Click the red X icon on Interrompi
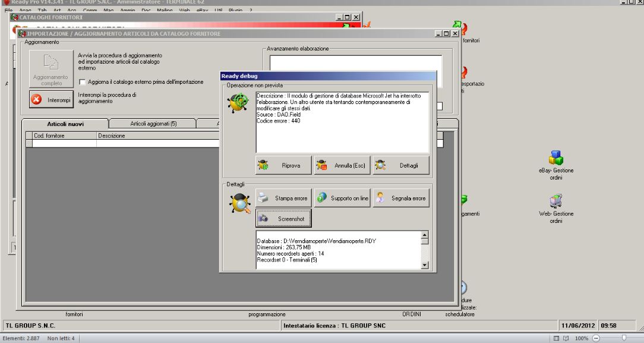The width and height of the screenshot is (644, 343). pyautogui.click(x=37, y=99)
